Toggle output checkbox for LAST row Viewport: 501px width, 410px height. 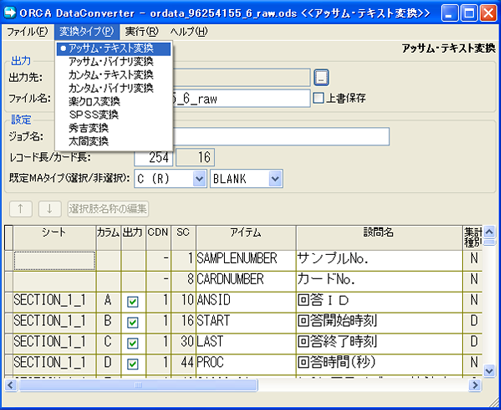133,343
